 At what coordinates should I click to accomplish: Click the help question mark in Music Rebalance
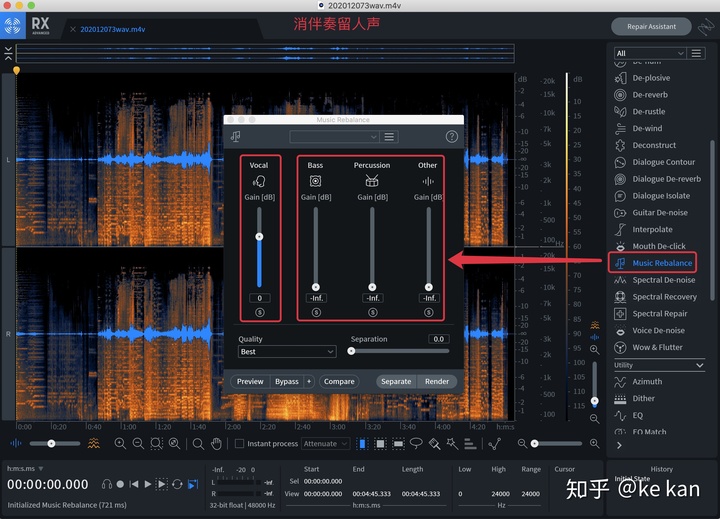pos(451,136)
